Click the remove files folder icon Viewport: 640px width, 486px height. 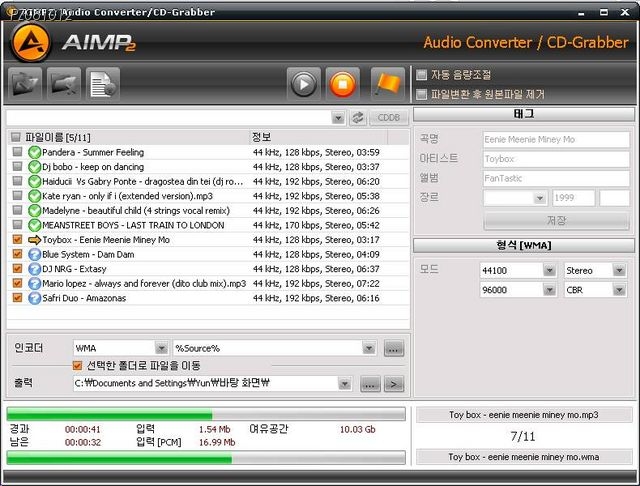[x=64, y=84]
